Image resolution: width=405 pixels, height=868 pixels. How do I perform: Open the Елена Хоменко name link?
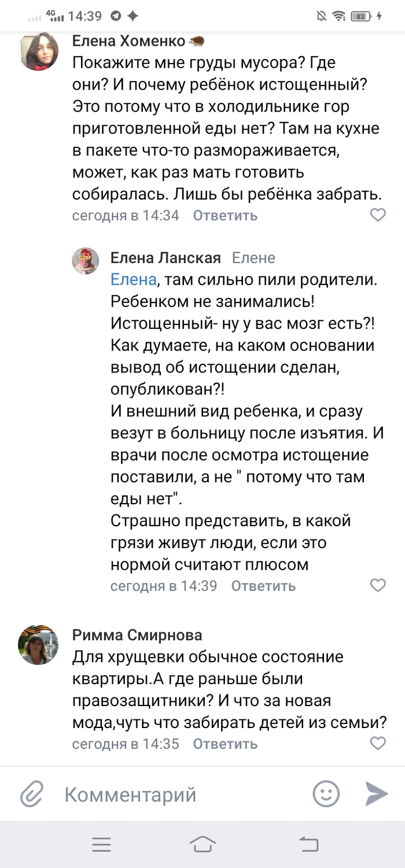pos(128,41)
